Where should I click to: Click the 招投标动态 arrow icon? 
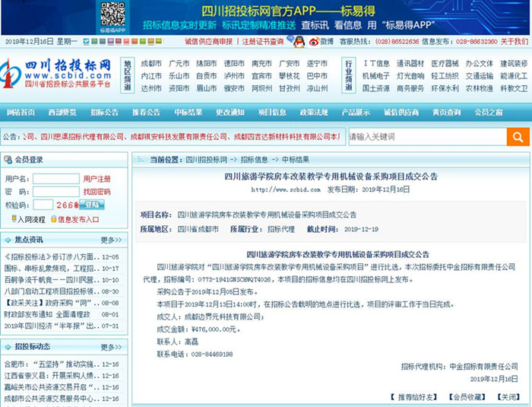pyautogui.click(x=8, y=347)
